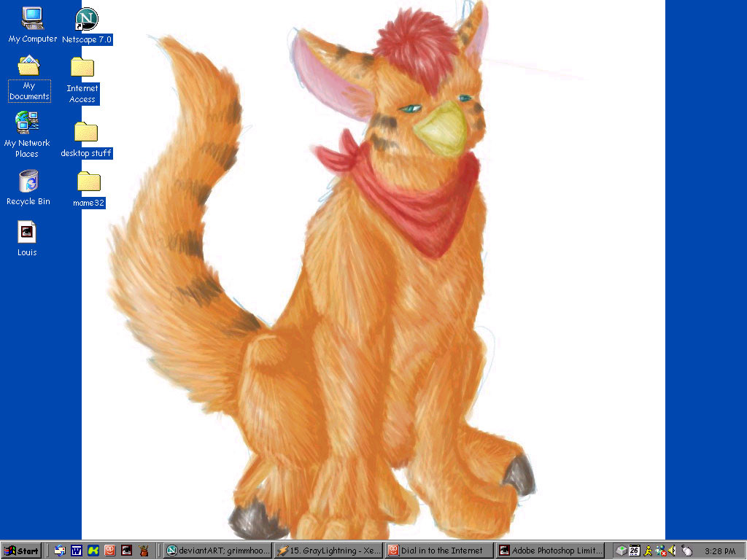Viewport: 747px width, 560px height.
Task: Switch to Adobe Photoshop taskbar window
Action: pos(550,551)
